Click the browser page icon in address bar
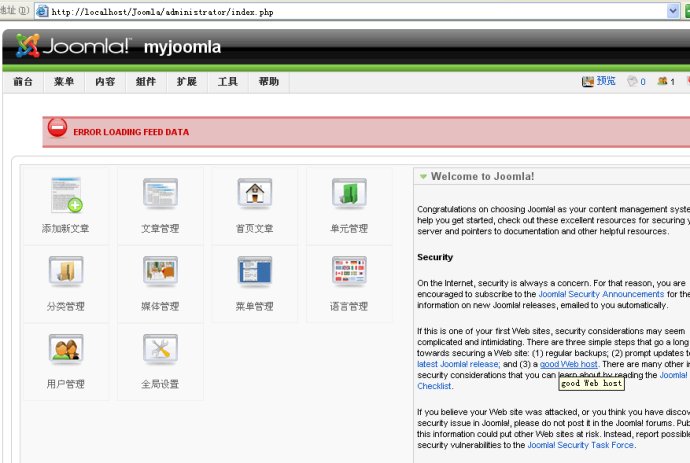Image resolution: width=690 pixels, height=463 pixels. tap(42, 11)
